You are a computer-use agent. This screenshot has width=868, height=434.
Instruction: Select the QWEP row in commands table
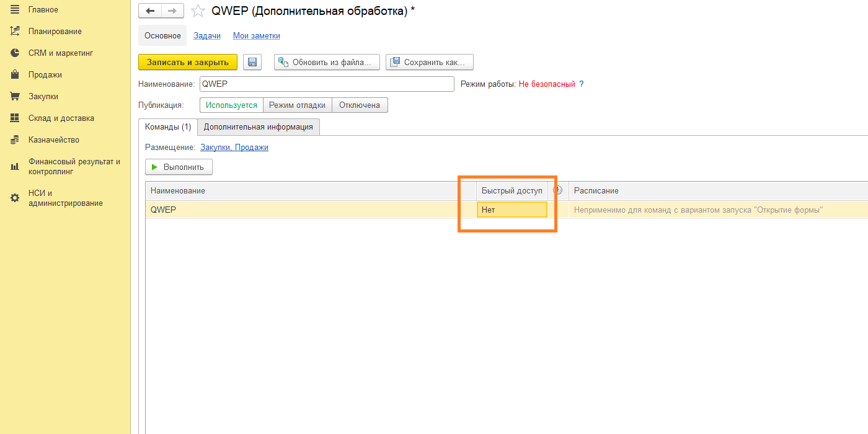507,210
